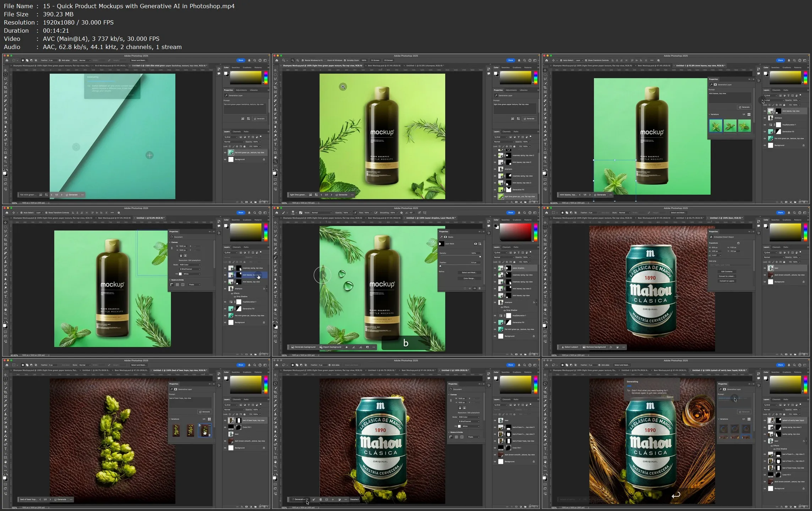Viewport: 812px width, 511px height.
Task: Select Rectangular Marquee tool in plain-leather Mahou can frame
Action: pos(545,227)
